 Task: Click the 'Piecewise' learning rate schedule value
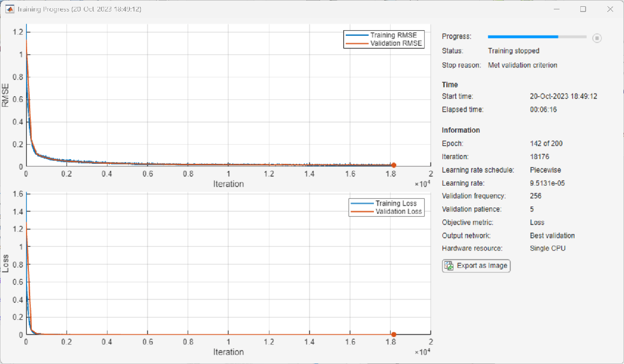[x=545, y=170]
